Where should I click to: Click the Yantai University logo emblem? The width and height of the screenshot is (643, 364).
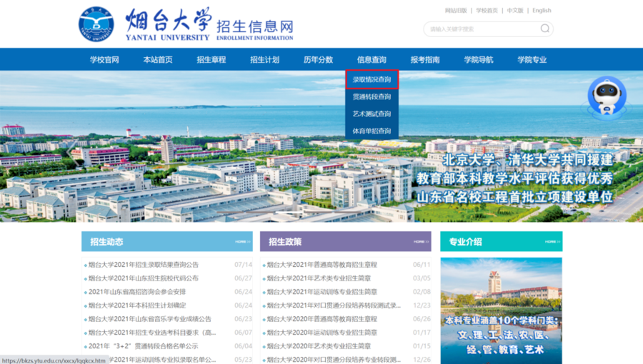(x=96, y=24)
